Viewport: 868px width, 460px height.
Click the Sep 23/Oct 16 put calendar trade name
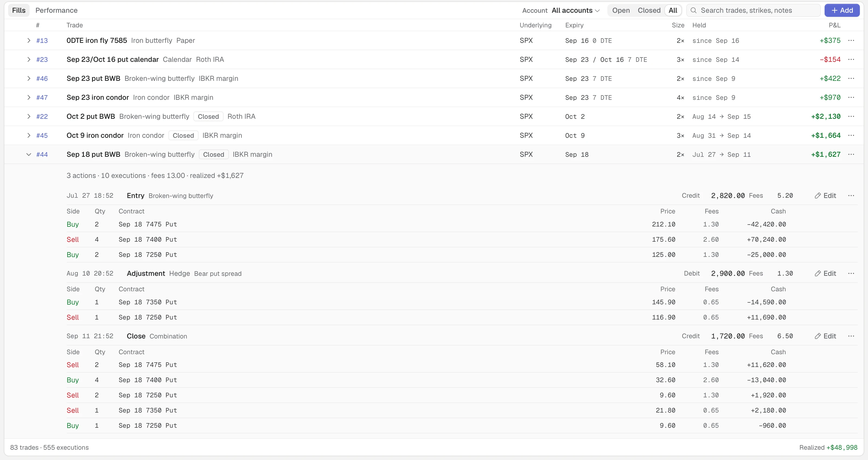(113, 59)
